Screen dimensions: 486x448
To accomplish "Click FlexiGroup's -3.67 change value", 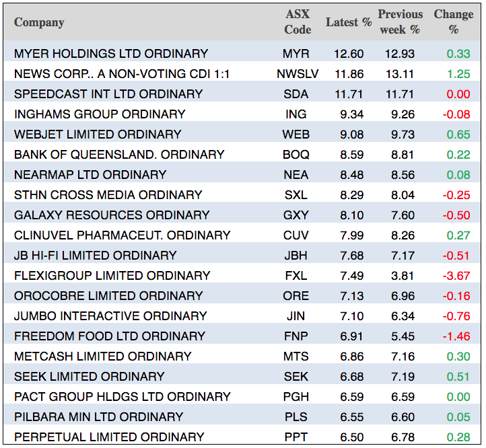I will pos(456,276).
